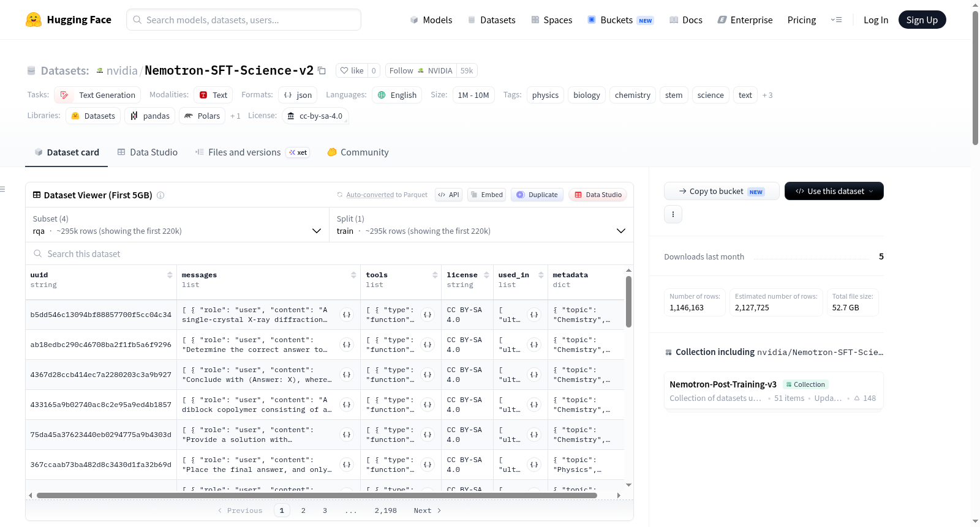
Task: Open Files and versions tab
Action: point(252,152)
